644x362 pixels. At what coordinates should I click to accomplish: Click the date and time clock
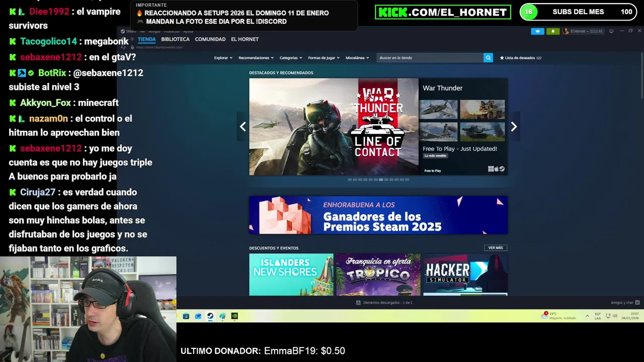click(x=630, y=316)
